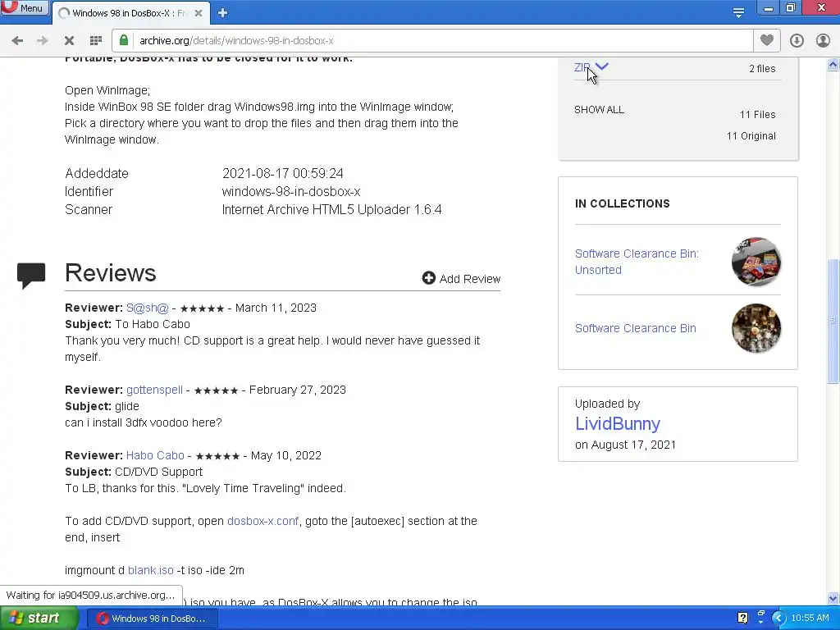
Task: Click the Software Clearance Bin round thumbnail
Action: tap(756, 328)
